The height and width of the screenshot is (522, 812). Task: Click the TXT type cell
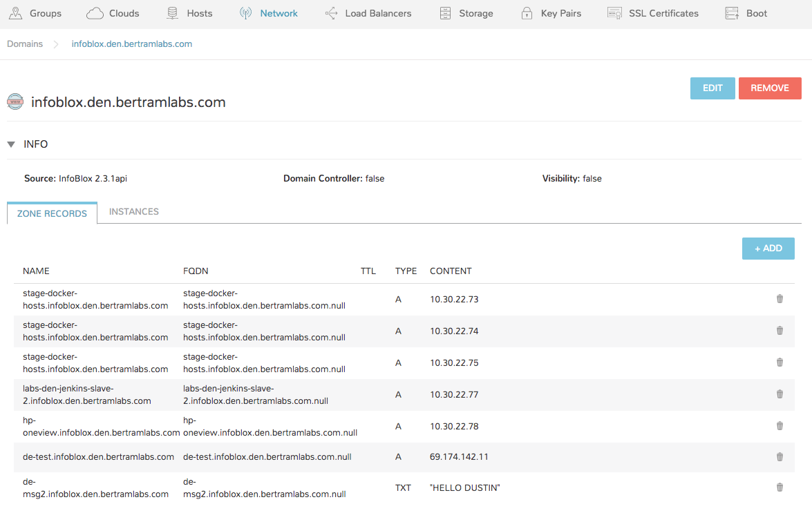click(x=403, y=488)
